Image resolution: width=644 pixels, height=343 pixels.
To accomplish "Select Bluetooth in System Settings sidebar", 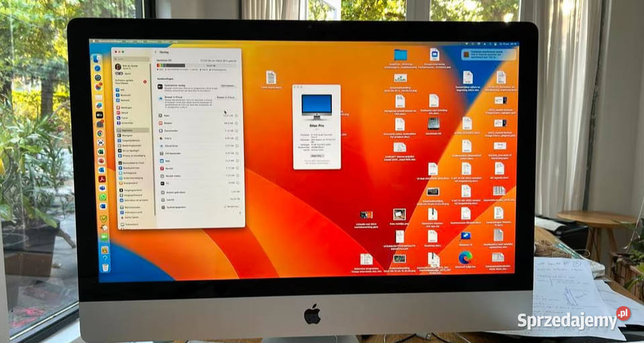I will pos(123,94).
